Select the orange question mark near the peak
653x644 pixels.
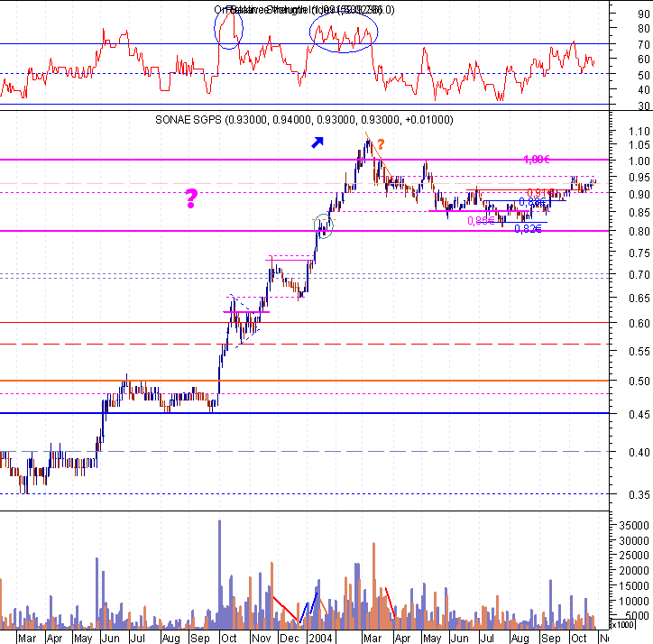click(x=381, y=144)
